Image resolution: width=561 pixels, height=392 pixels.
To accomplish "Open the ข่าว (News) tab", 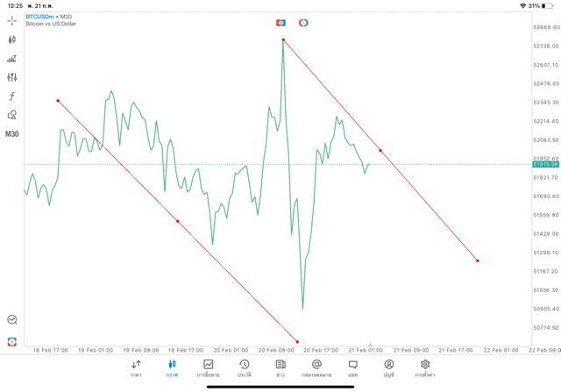I will click(280, 367).
